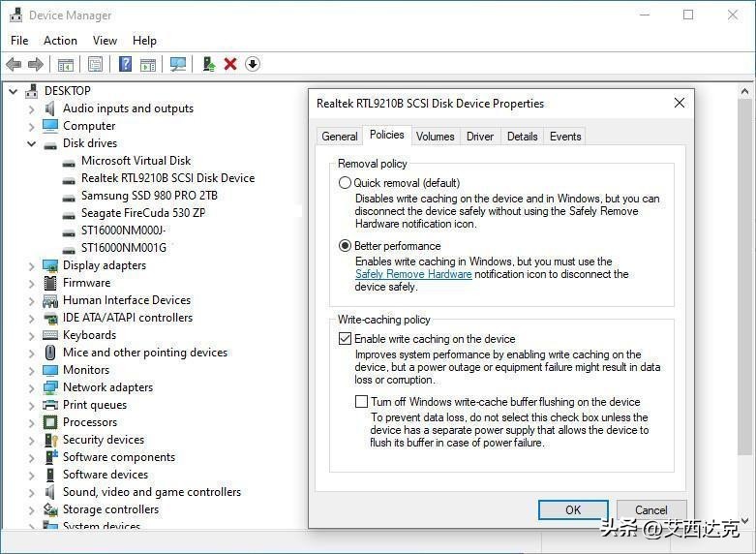The image size is (756, 554).
Task: Click the red X Uninstall device icon
Action: [230, 64]
